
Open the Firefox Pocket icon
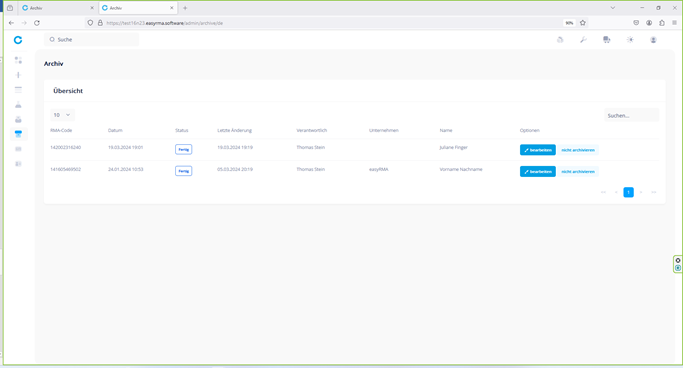[x=636, y=23]
